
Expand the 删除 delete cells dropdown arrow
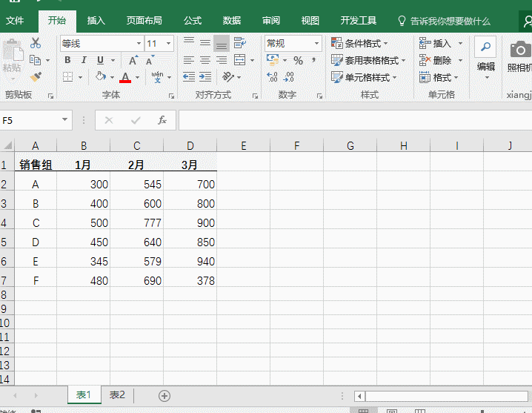coord(460,61)
